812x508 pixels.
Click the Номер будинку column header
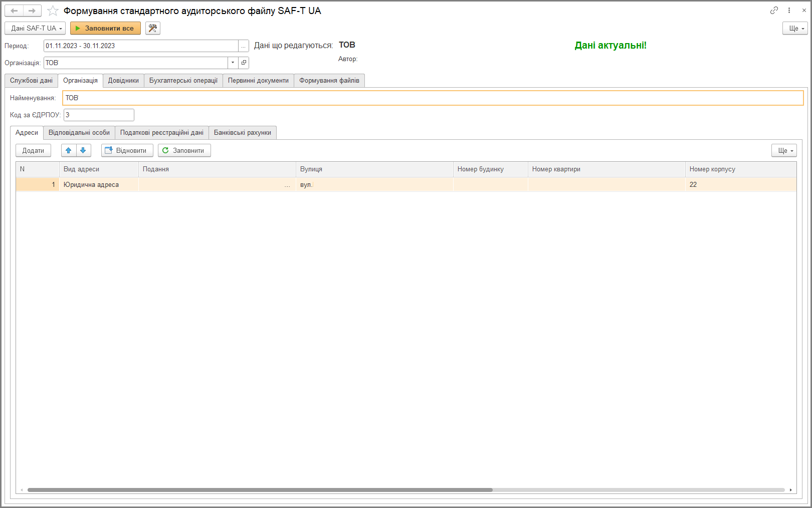coord(491,169)
